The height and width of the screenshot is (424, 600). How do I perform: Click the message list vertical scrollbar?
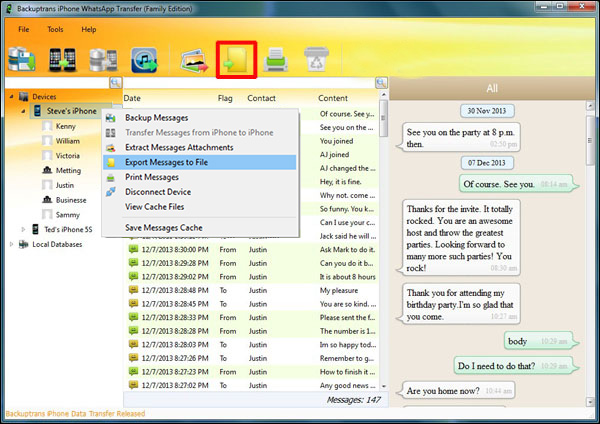tap(382, 250)
